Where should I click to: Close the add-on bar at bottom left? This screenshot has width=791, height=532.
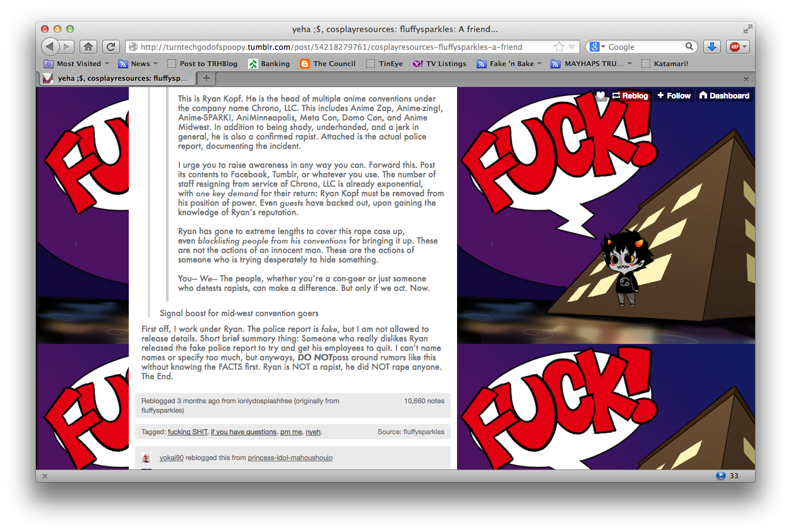(x=44, y=476)
